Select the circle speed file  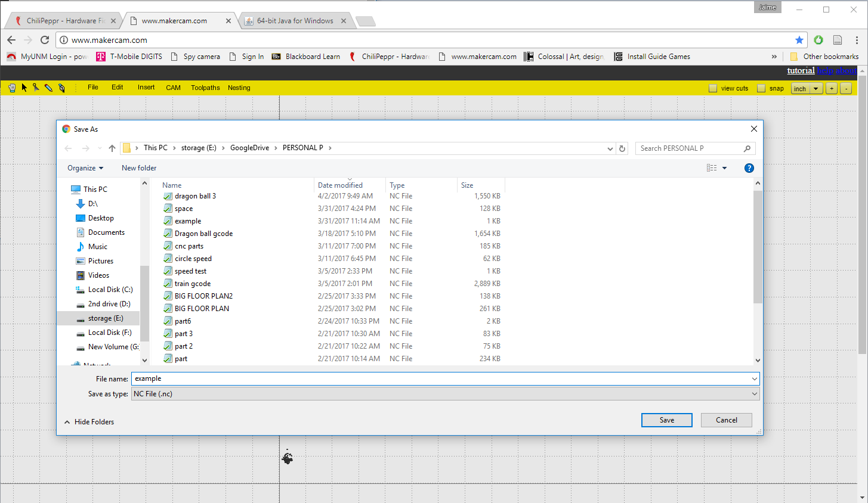(x=193, y=259)
